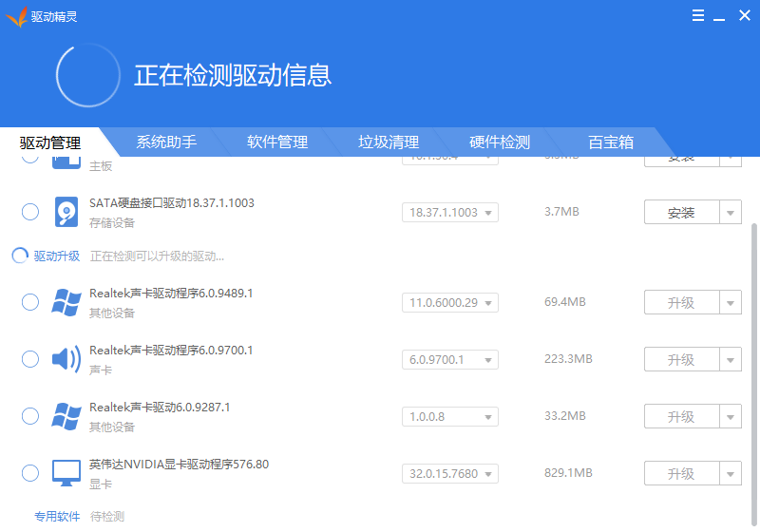Screen dimensions: 760x532
Task: Click the 存储设备 category label
Action: pos(112,223)
